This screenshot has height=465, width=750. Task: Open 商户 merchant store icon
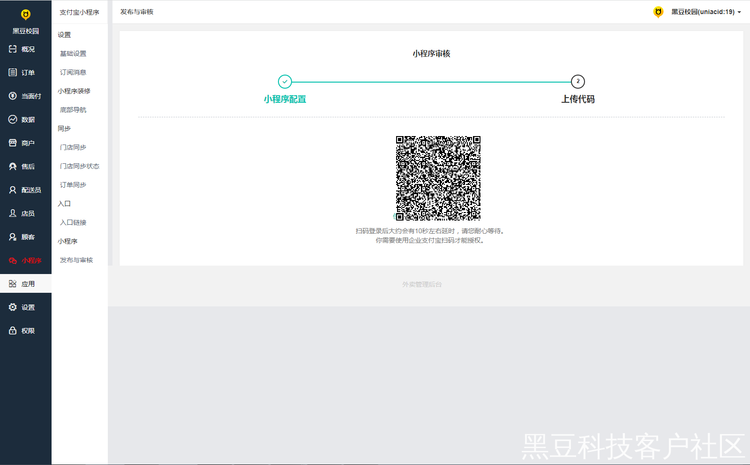coord(13,143)
